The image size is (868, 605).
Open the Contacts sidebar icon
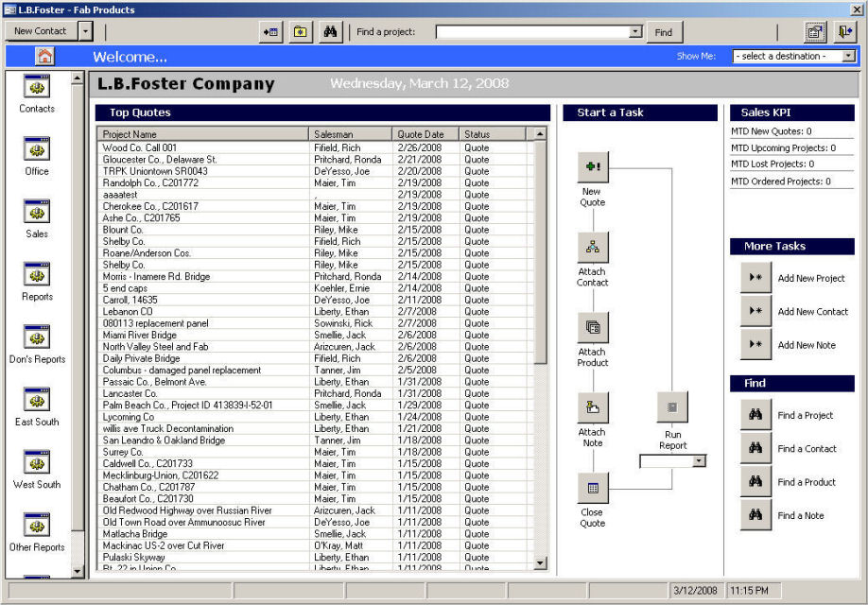(37, 87)
